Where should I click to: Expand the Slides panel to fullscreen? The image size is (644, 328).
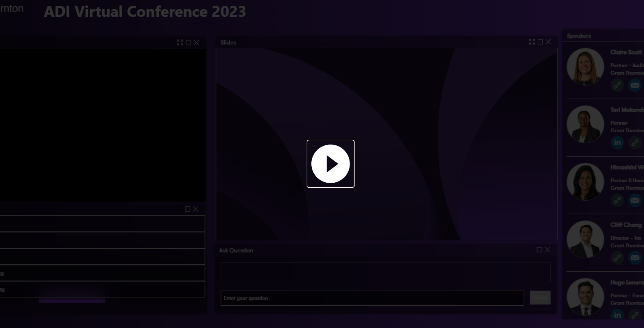click(532, 42)
